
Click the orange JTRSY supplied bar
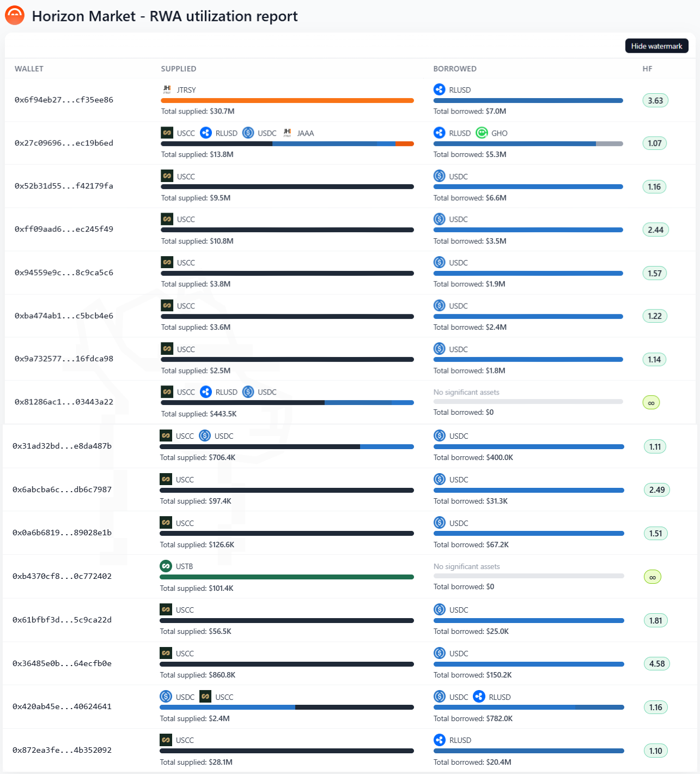287,100
